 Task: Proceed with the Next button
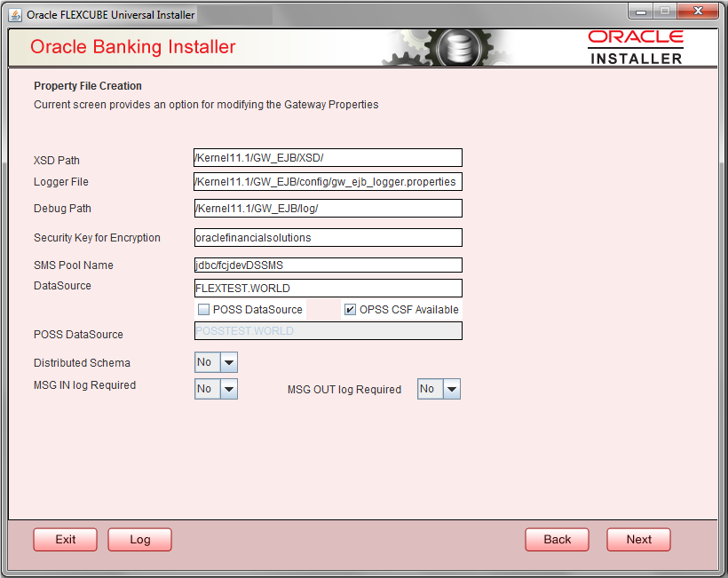(x=639, y=540)
